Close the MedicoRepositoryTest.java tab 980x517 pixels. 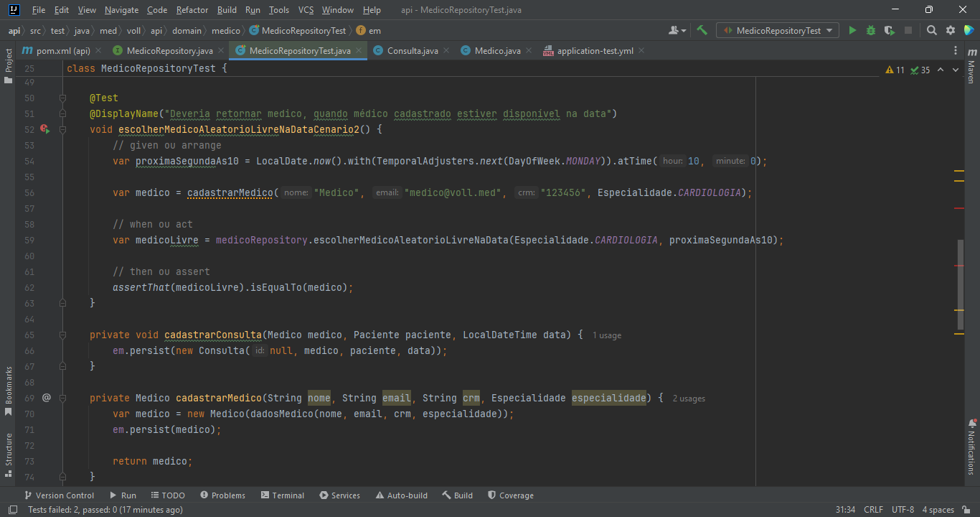click(359, 51)
